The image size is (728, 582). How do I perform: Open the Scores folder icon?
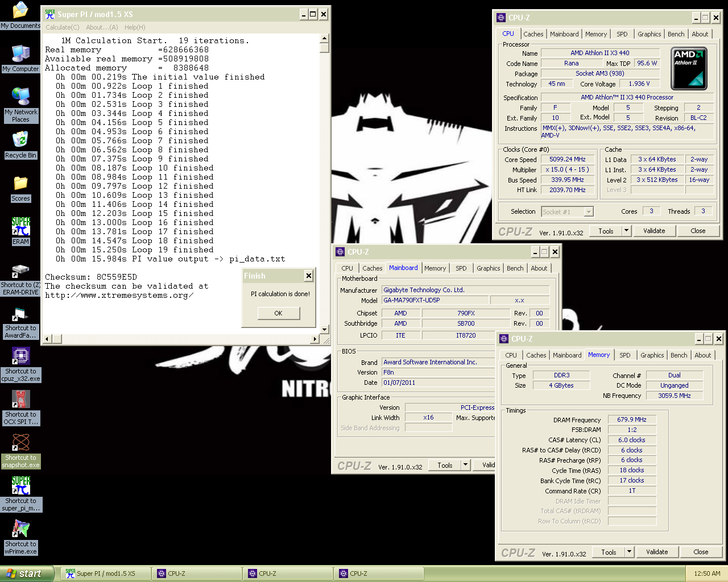[20, 188]
